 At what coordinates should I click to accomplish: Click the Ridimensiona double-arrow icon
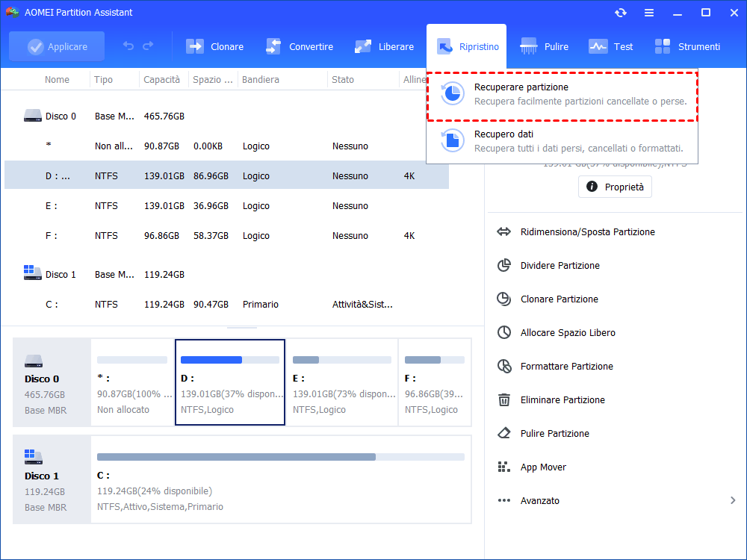(x=504, y=232)
